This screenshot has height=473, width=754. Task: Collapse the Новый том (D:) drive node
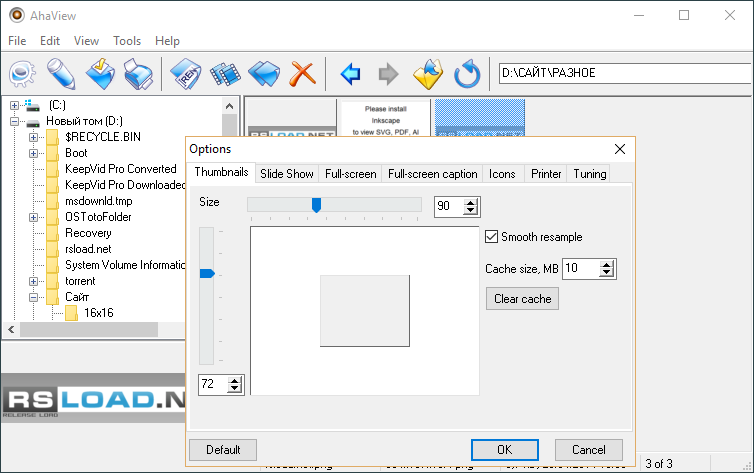(x=14, y=121)
